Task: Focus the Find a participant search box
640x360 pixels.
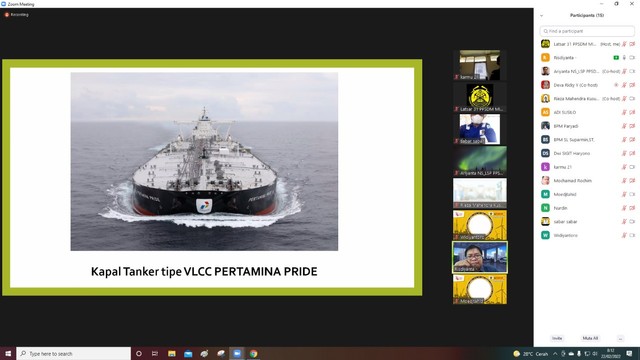Action: click(587, 31)
